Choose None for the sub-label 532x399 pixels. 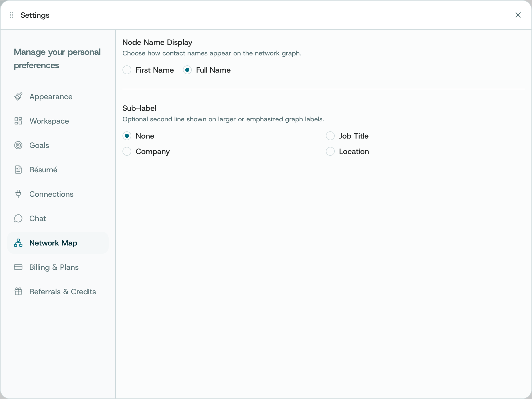tap(127, 136)
